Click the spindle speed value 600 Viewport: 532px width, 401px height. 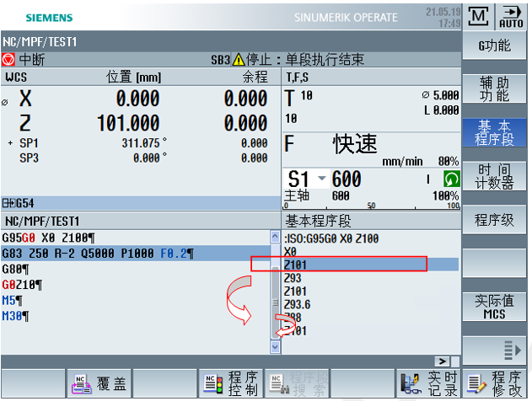pos(347,179)
